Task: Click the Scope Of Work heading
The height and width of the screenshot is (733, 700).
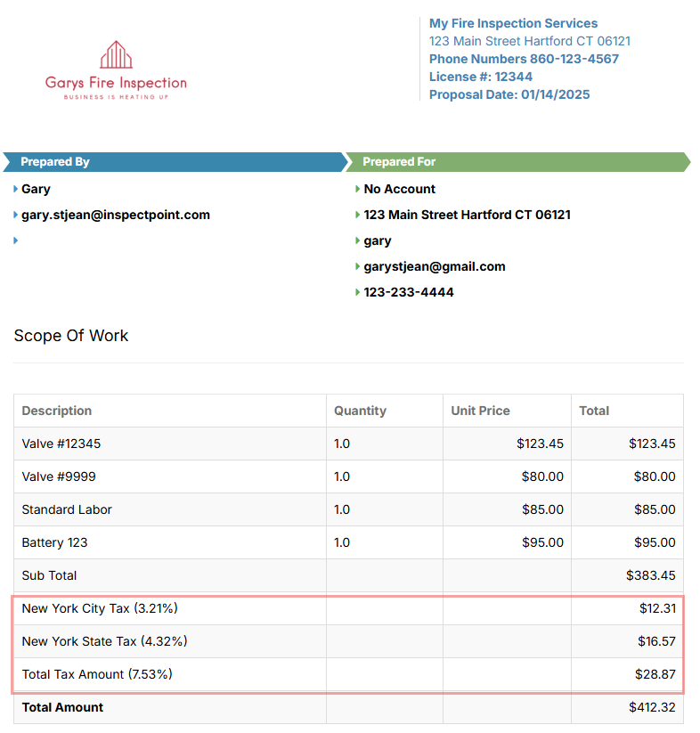Action: (x=71, y=336)
